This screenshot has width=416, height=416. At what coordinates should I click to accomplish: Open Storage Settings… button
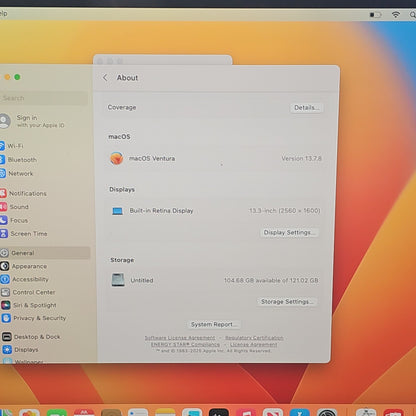click(x=287, y=302)
